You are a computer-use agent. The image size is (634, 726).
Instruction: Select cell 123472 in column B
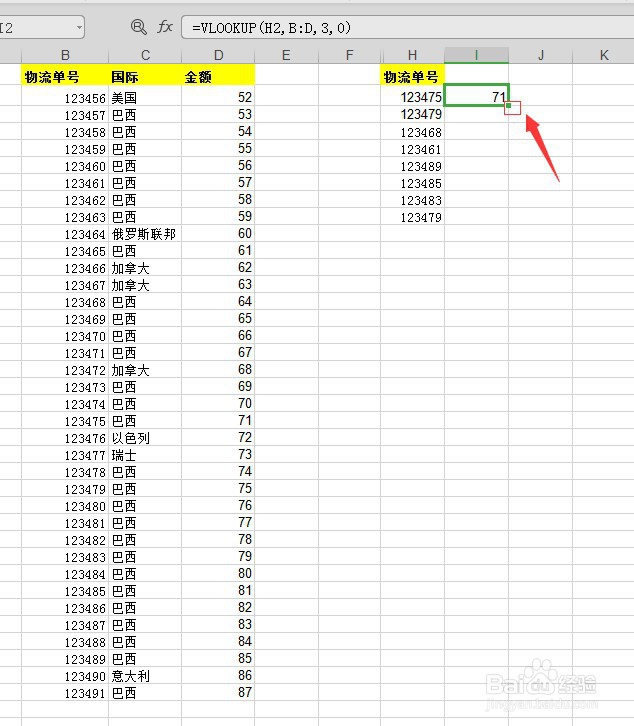click(x=65, y=370)
